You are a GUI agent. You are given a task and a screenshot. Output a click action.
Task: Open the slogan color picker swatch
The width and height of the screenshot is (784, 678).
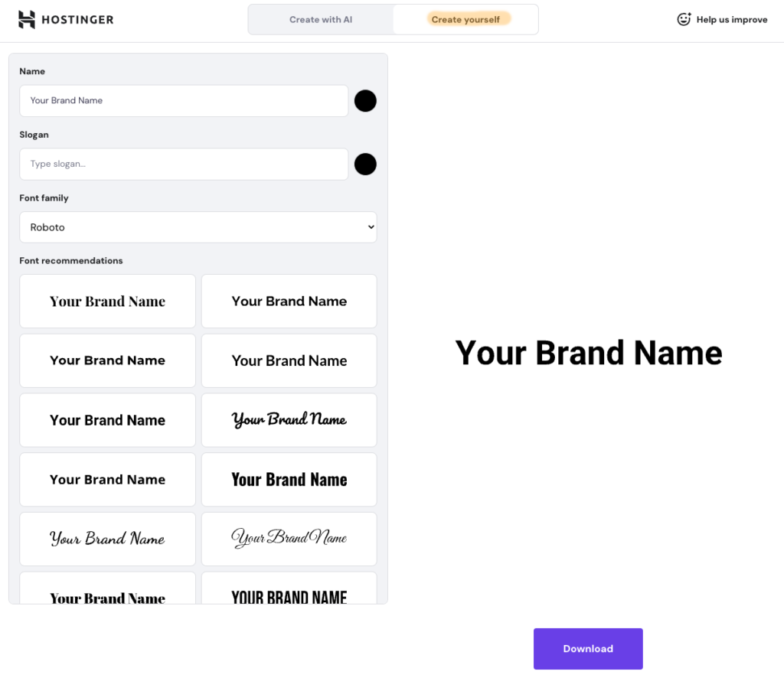click(365, 165)
